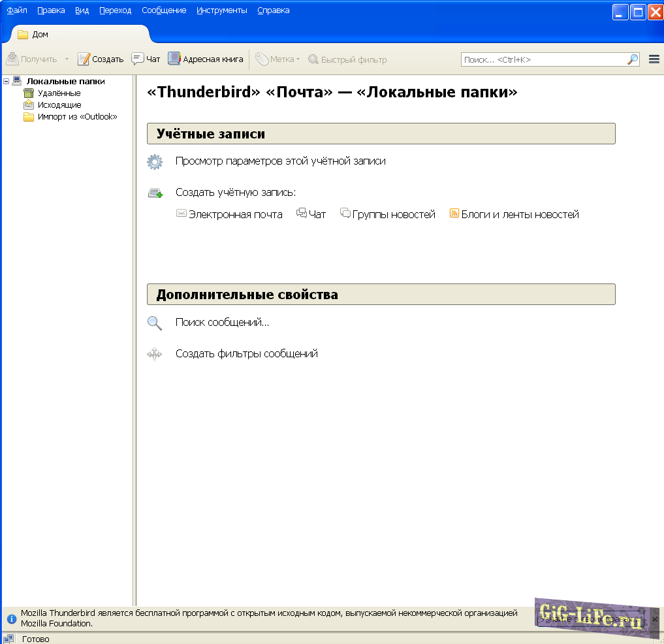This screenshot has width=664, height=644.
Task: Open the Сообщение menu
Action: tap(163, 10)
